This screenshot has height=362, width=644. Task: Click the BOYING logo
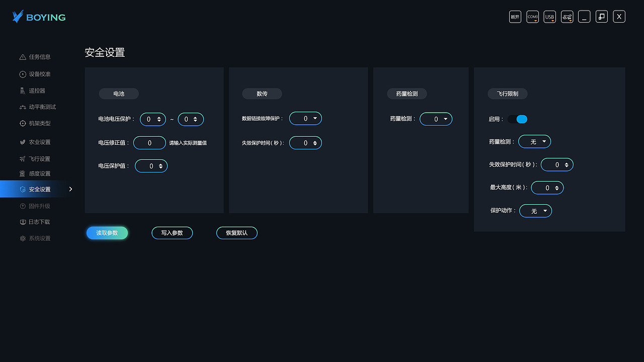[x=39, y=17]
